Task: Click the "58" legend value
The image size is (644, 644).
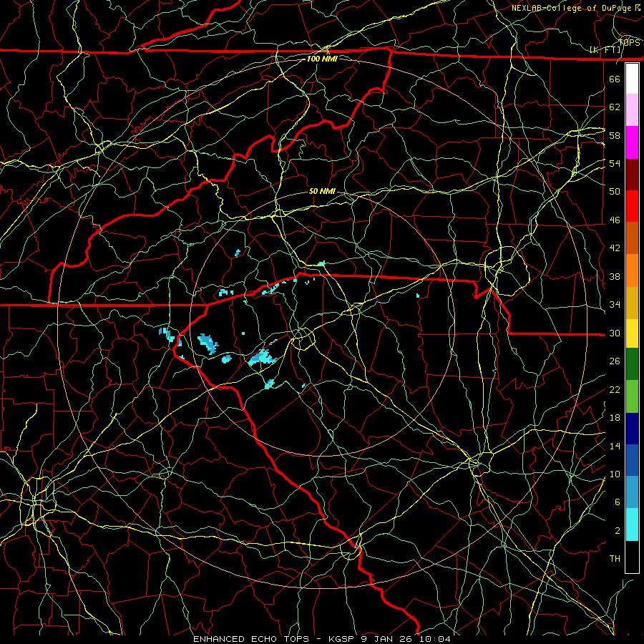Action: point(615,135)
